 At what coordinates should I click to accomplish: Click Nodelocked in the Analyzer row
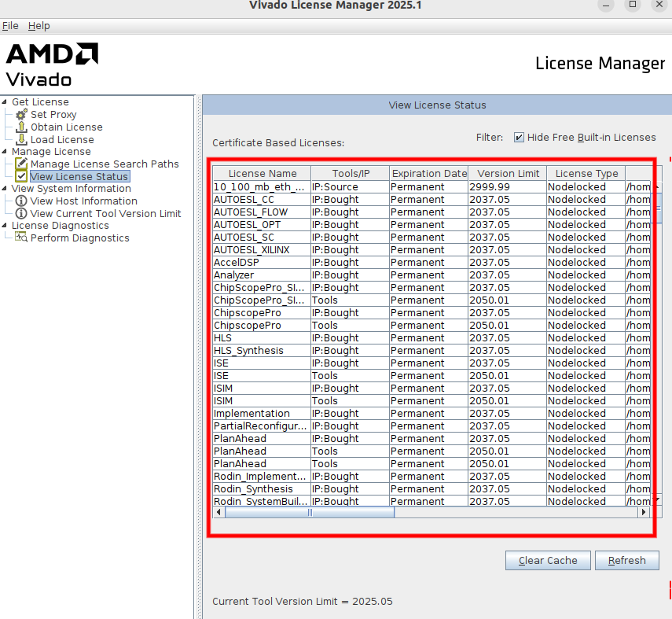(586, 275)
